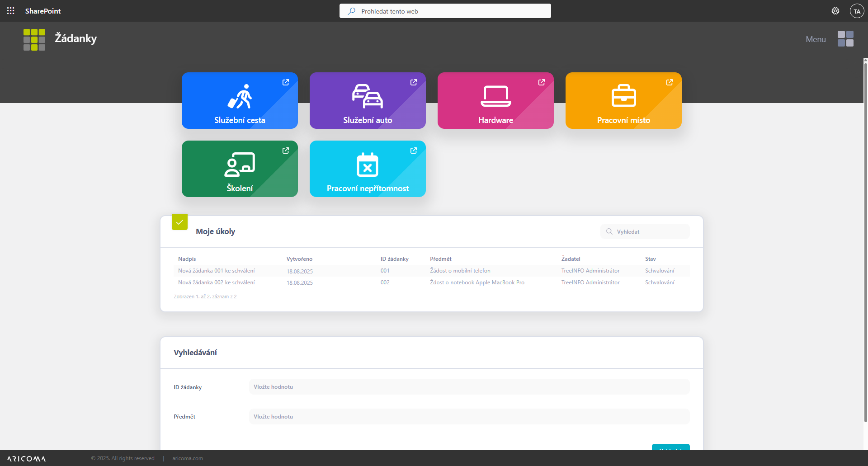
Task: Click the page vertical scrollbar
Action: tap(865, 240)
